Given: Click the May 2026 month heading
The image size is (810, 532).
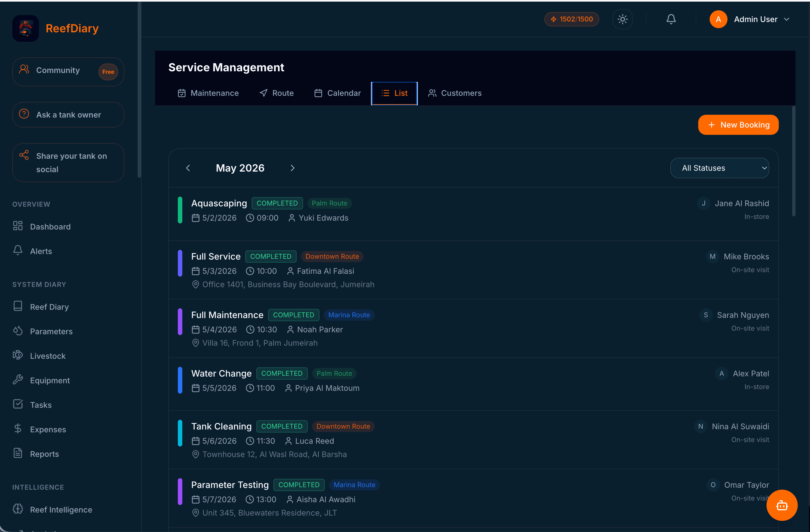Looking at the screenshot, I should pyautogui.click(x=240, y=168).
